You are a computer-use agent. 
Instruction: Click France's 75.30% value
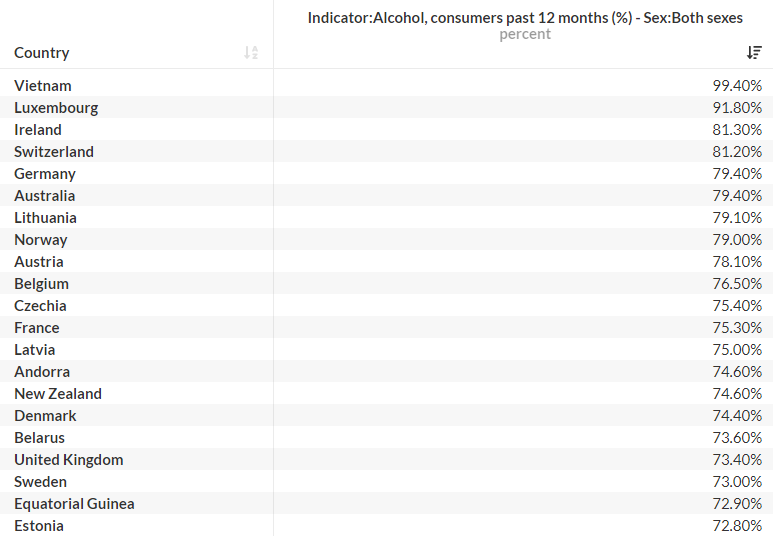pyautogui.click(x=737, y=327)
